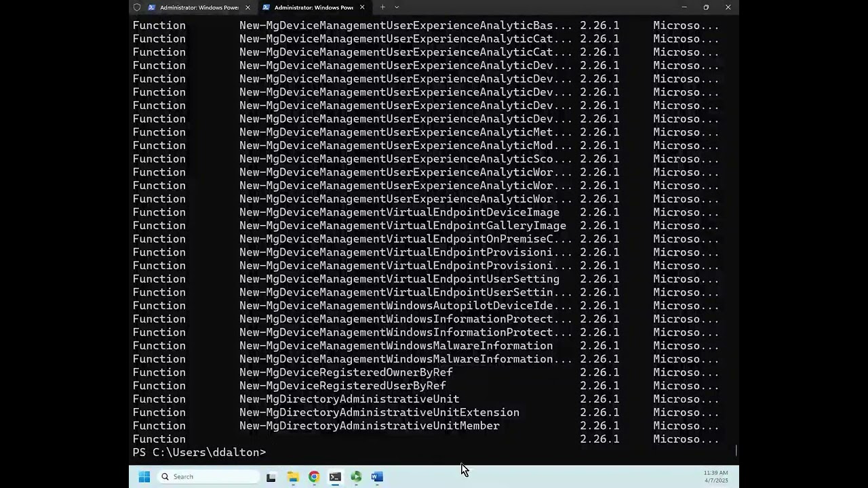Viewport: 868px width, 488px height.
Task: Click the shield administrator icon in title bar
Action: pos(136,7)
